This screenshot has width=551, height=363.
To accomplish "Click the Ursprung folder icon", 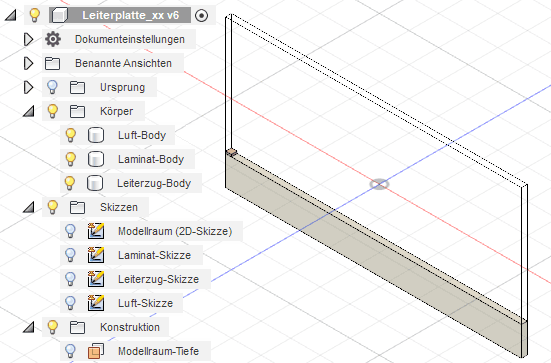I will point(77,87).
